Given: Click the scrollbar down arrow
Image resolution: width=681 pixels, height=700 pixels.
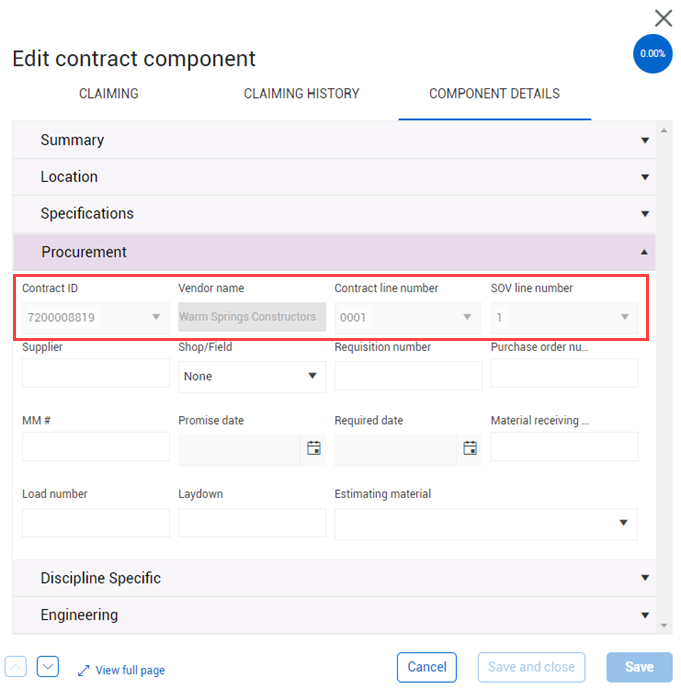Looking at the screenshot, I should [665, 625].
